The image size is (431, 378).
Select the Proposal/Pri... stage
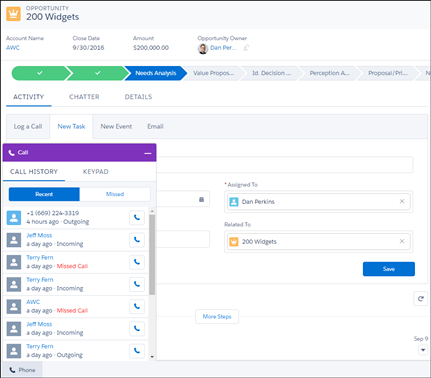[x=387, y=73]
